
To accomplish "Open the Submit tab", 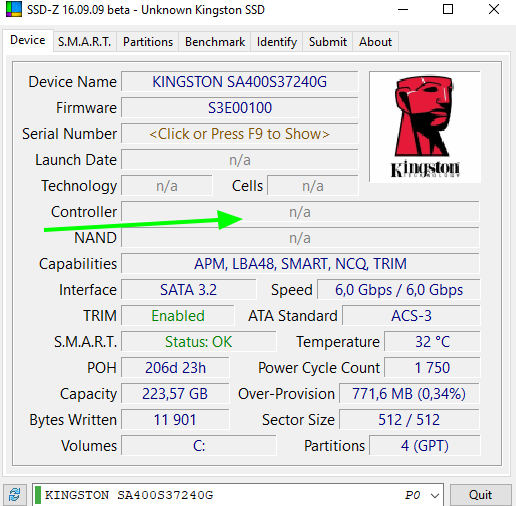I will 328,42.
